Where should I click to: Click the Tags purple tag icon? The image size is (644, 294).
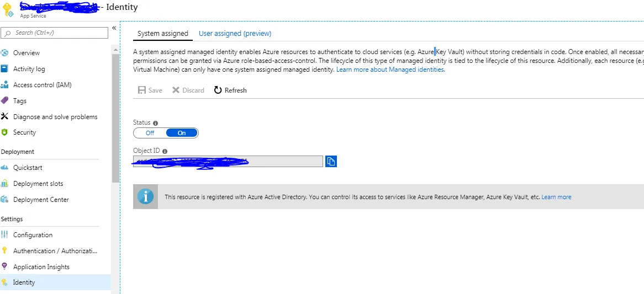4,100
